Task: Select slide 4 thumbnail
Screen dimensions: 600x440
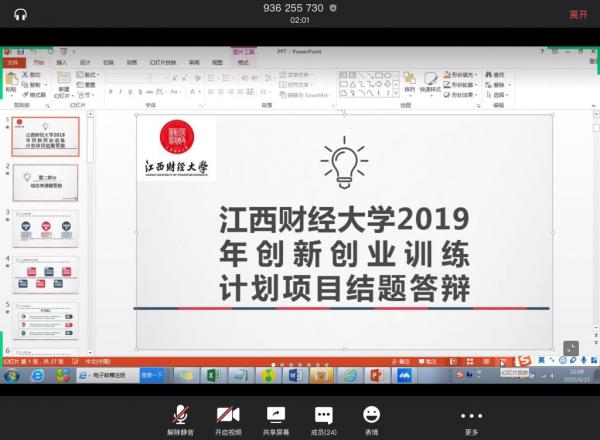Action: pos(46,275)
